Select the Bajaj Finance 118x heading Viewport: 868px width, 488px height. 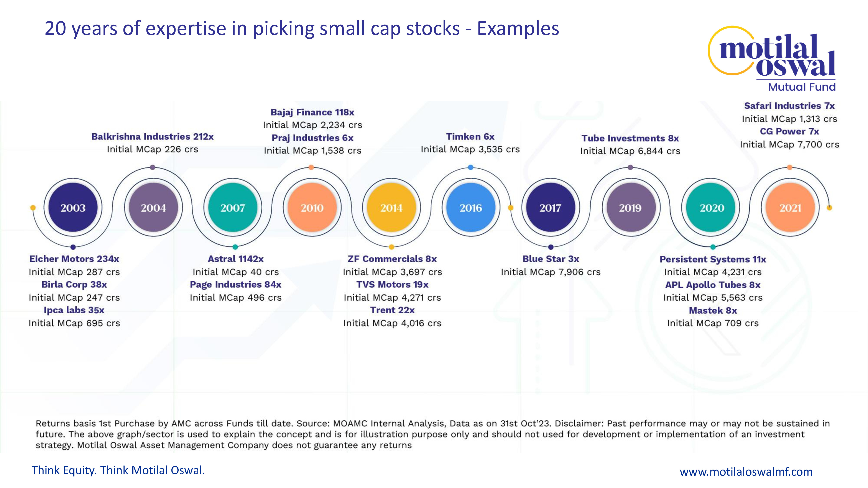(312, 112)
